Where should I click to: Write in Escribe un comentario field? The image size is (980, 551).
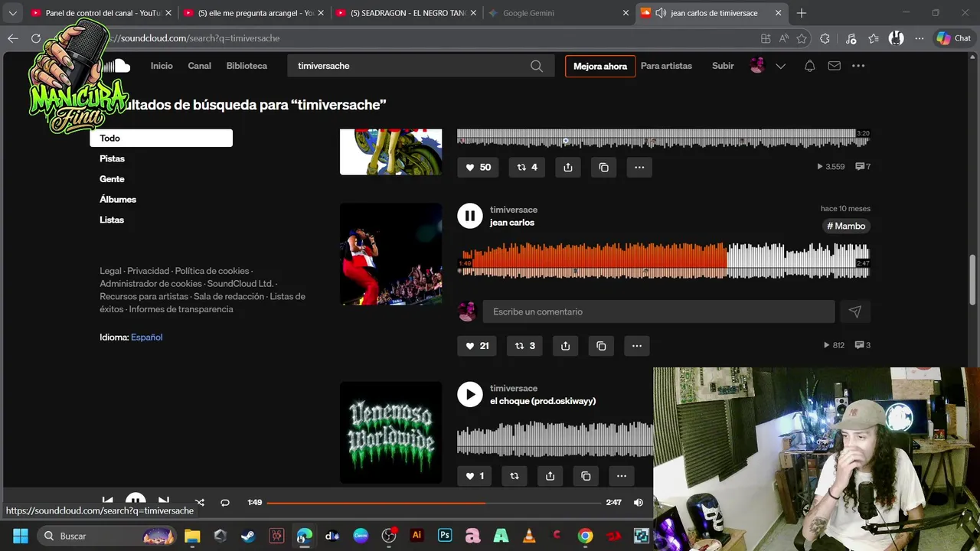[658, 311]
